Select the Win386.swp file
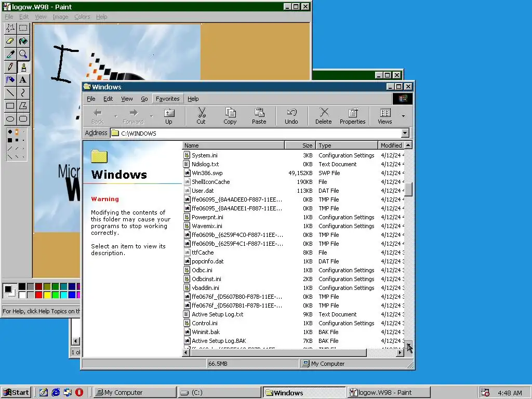532x399 pixels. [x=207, y=172]
